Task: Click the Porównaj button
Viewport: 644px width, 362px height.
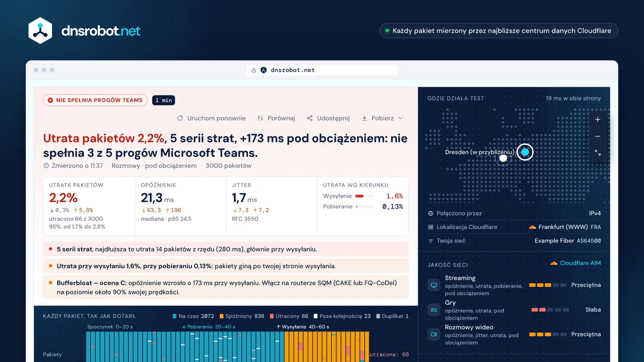Action: click(x=276, y=118)
